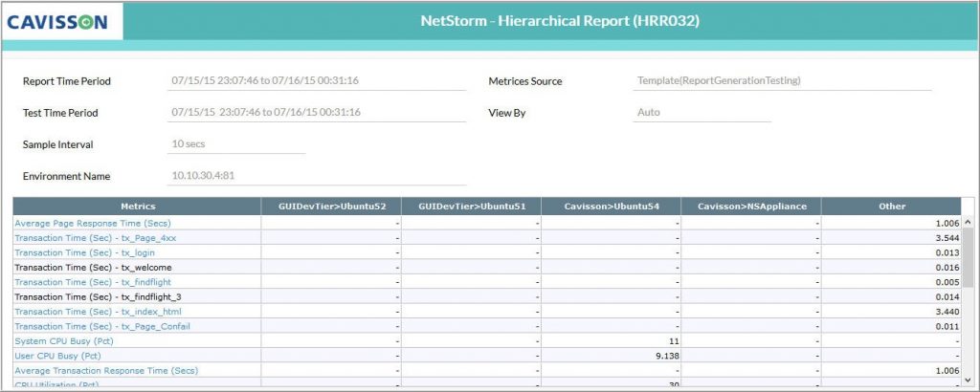Viewport: 980px width, 392px height.
Task: Click the value 1.006 for Average Page Response Time
Action: coord(947,223)
